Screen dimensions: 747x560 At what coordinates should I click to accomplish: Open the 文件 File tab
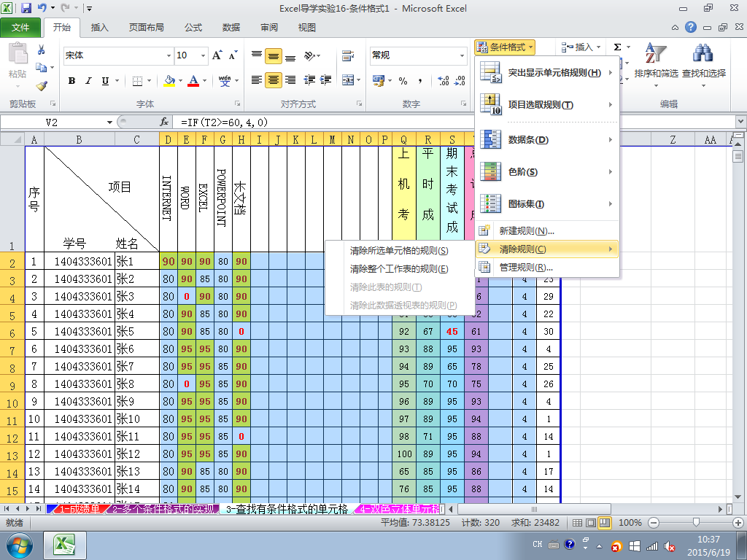20,28
